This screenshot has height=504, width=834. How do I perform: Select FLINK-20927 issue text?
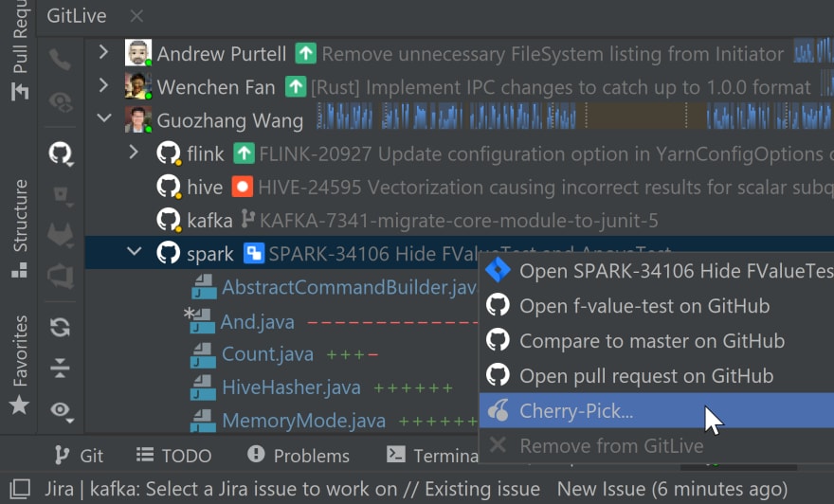coord(546,153)
